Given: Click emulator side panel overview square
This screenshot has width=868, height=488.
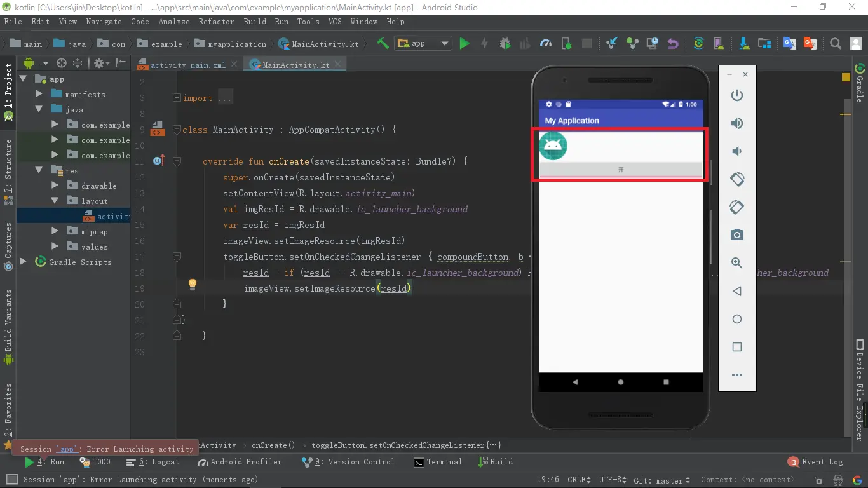Looking at the screenshot, I should [x=737, y=347].
